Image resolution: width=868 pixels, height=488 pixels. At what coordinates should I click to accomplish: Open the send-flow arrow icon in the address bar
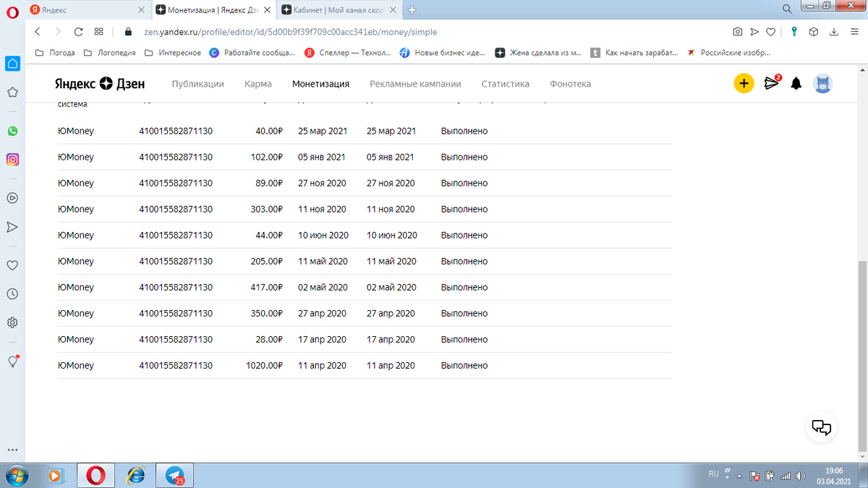[x=754, y=32]
